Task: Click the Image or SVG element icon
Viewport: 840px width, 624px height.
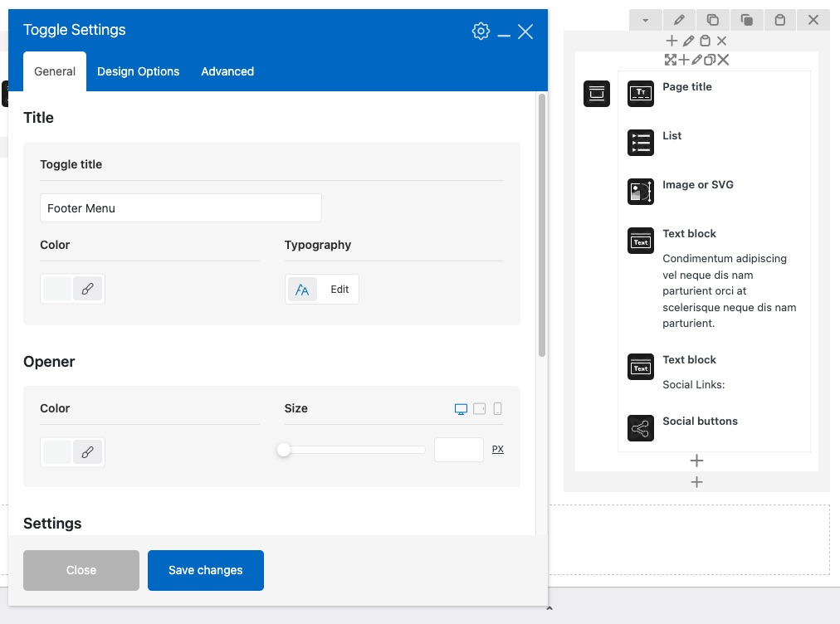Action: pyautogui.click(x=641, y=192)
